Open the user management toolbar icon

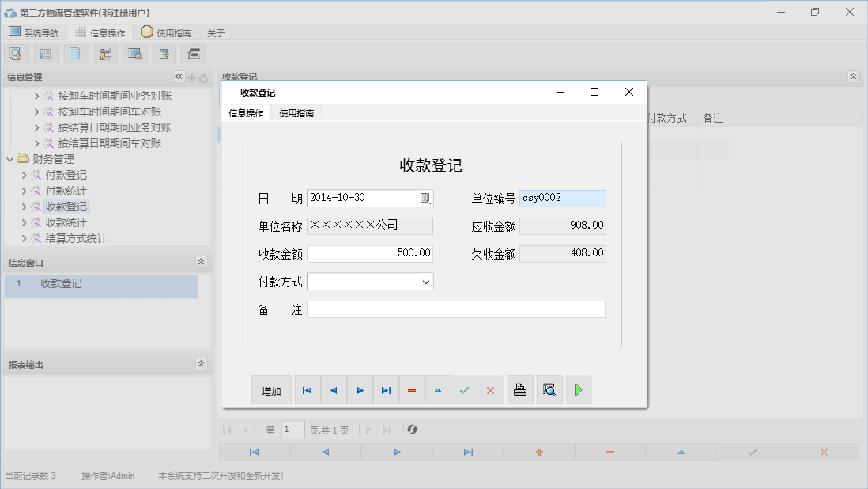[x=105, y=53]
